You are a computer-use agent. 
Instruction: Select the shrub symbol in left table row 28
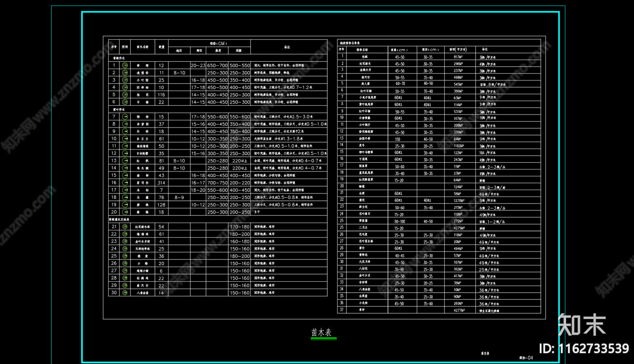(125, 278)
